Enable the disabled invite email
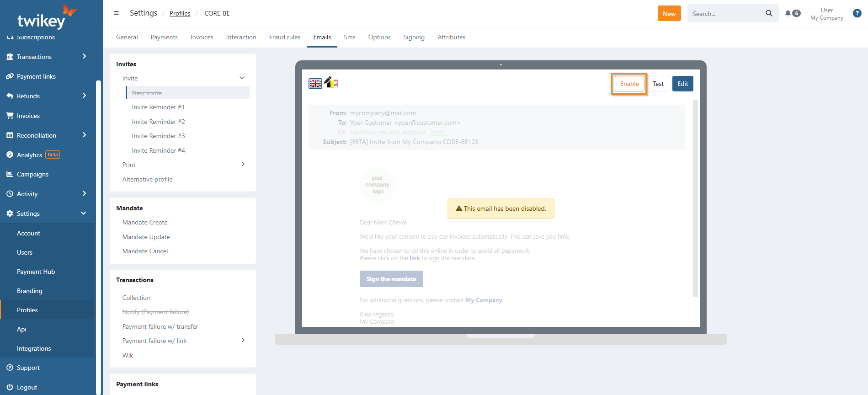The width and height of the screenshot is (868, 395). pos(629,84)
